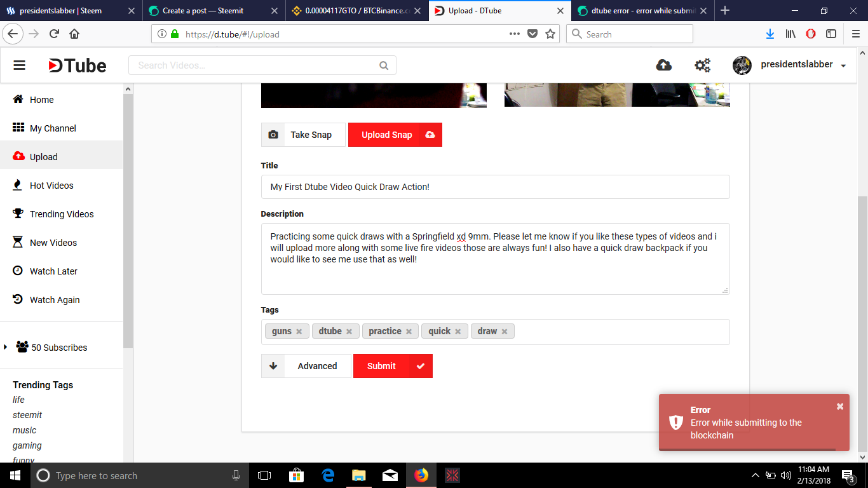Expand Advanced upload options

tap(306, 366)
